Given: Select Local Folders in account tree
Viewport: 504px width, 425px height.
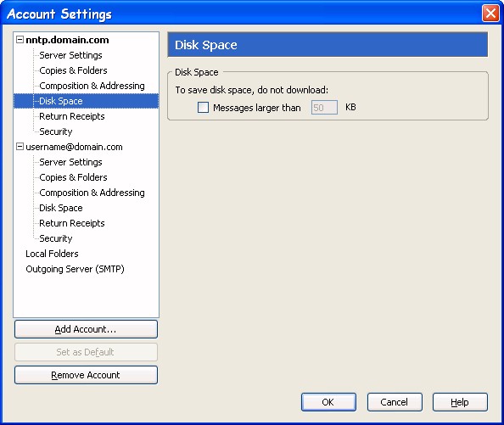Looking at the screenshot, I should coord(52,254).
